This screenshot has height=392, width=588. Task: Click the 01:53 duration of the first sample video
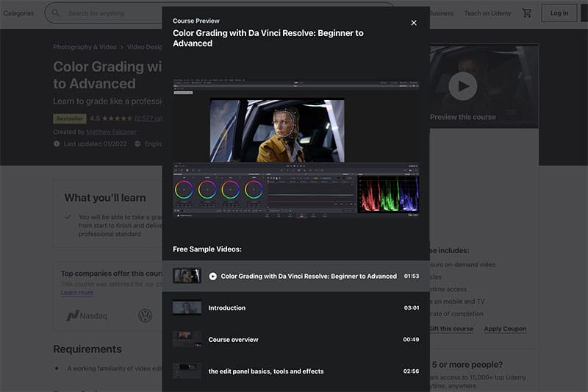(412, 276)
